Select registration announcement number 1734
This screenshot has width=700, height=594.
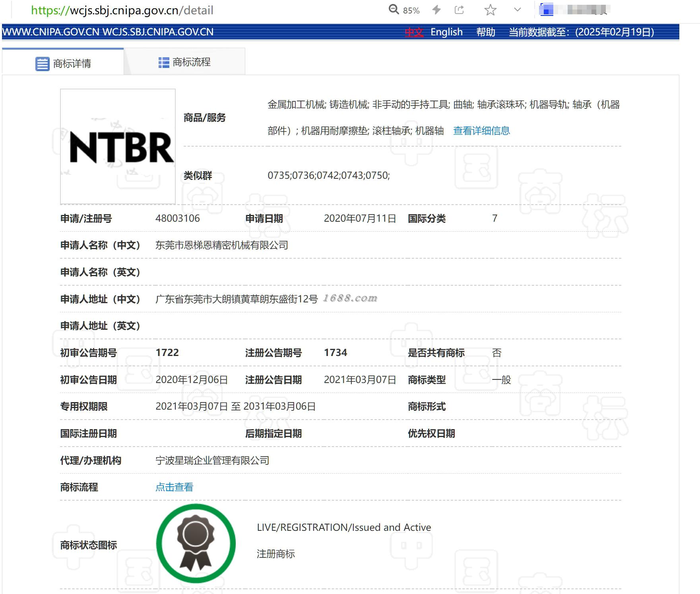[x=335, y=352]
